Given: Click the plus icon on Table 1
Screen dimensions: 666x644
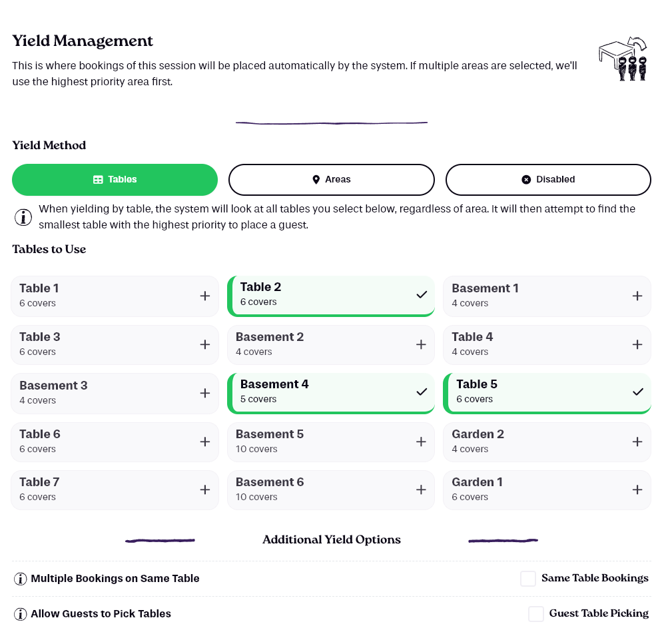Looking at the screenshot, I should tap(204, 296).
